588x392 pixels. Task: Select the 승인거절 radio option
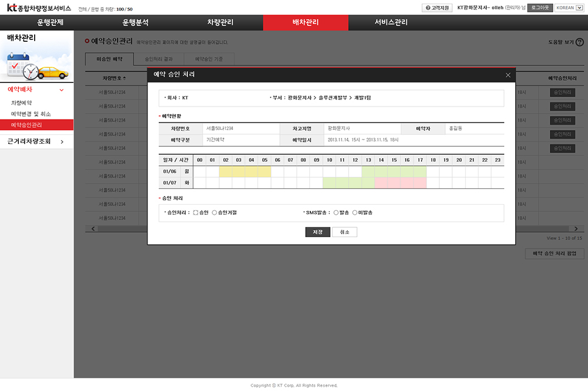215,212
